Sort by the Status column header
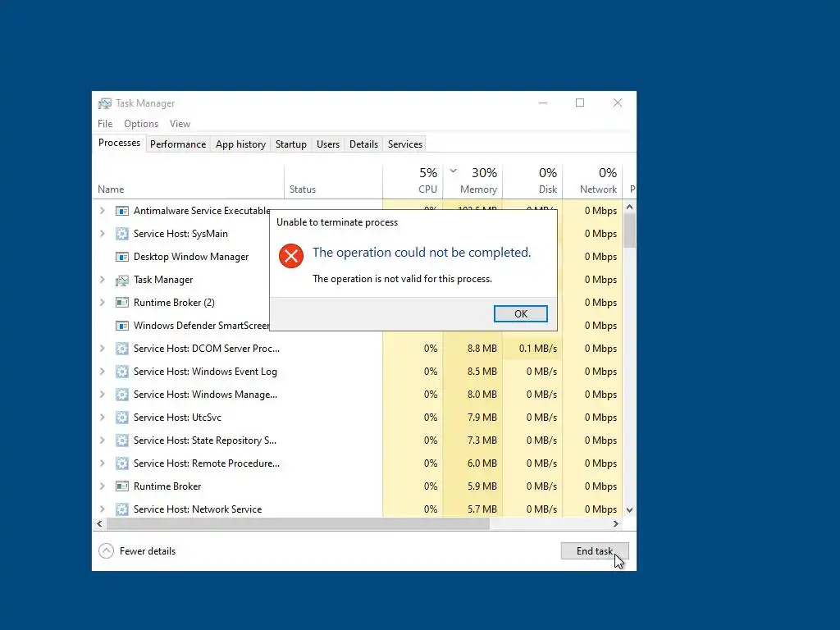Screen dimensions: 840x630 pos(333,182)
